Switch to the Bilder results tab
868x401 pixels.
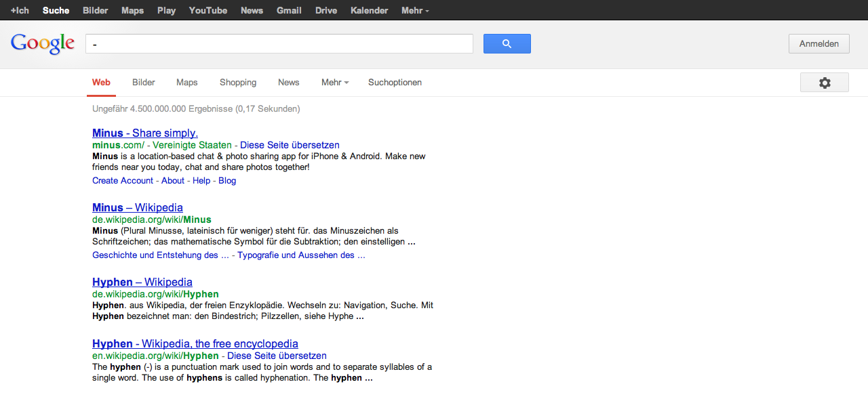coord(143,83)
